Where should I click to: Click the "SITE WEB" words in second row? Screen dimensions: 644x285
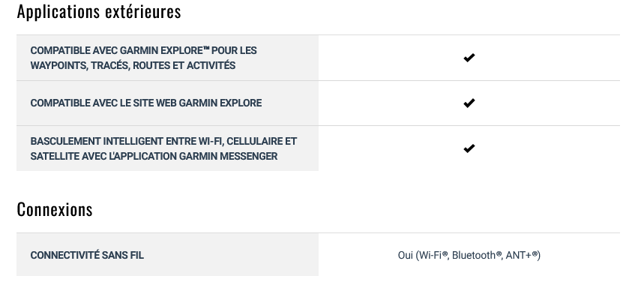tap(155, 103)
